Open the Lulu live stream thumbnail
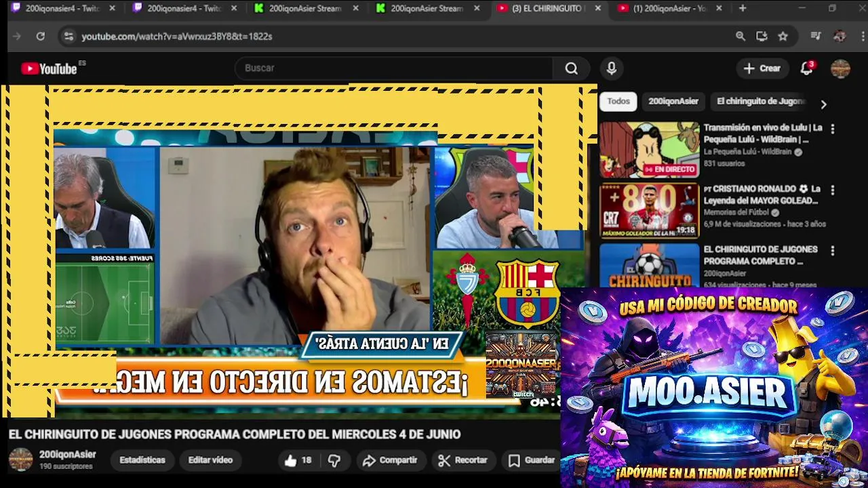 pyautogui.click(x=649, y=150)
